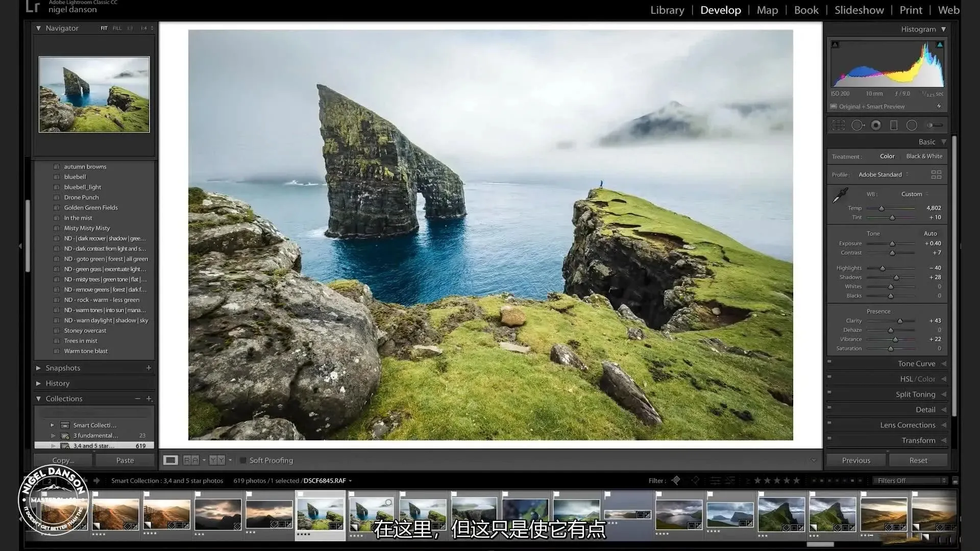Switch to the Library module
The image size is (980, 551).
click(667, 10)
